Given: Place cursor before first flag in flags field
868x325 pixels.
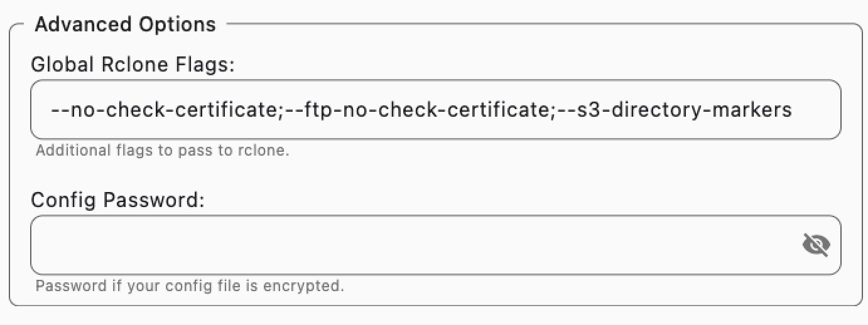Looking at the screenshot, I should 52,110.
